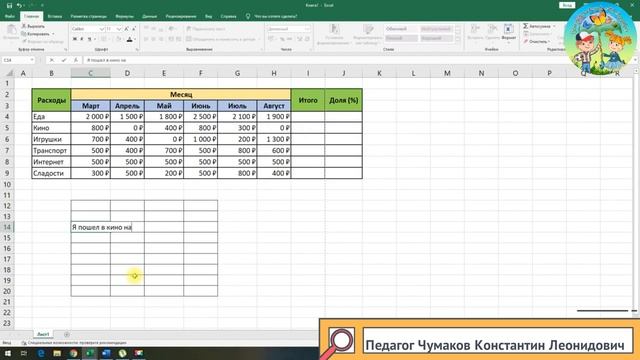The width and height of the screenshot is (640, 360).
Task: Click the Tell Me lightbulb search box
Action: click(x=271, y=16)
